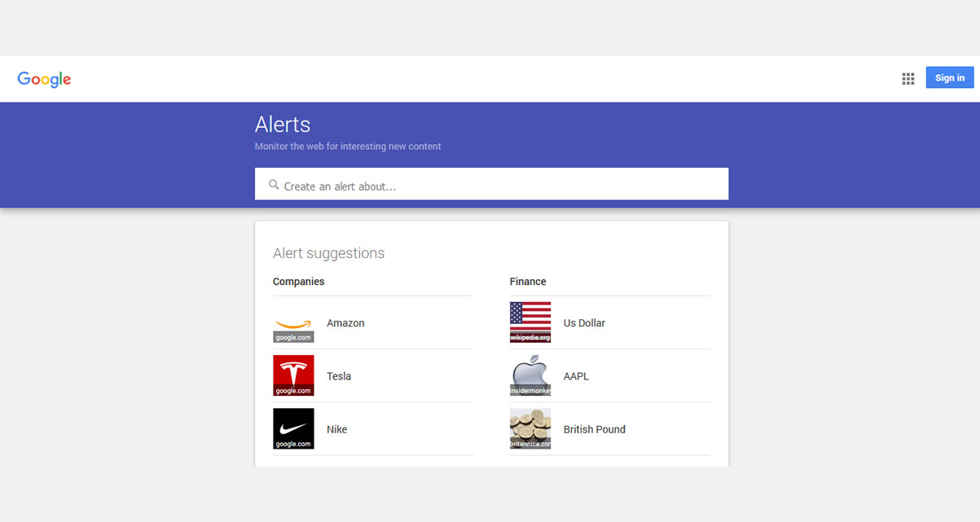Click the Alerts page title
Image resolution: width=980 pixels, height=522 pixels.
coord(283,125)
